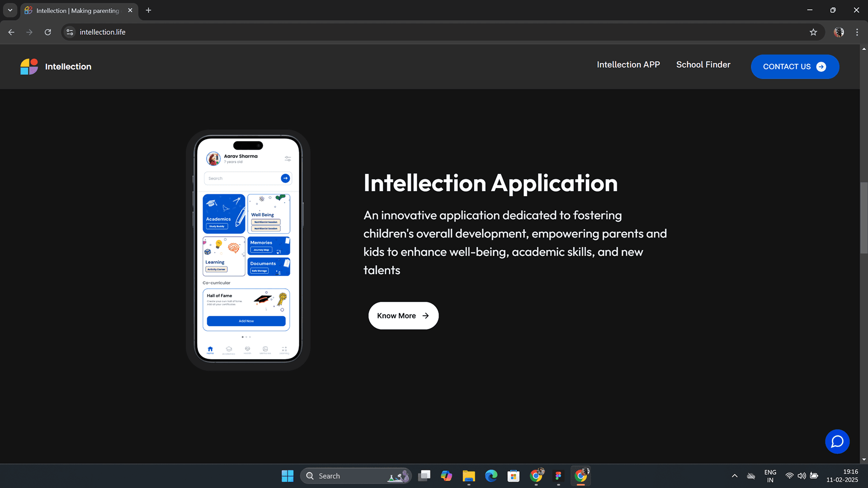This screenshot has height=488, width=868.
Task: Open Chrome three-dot menu
Action: 857,32
